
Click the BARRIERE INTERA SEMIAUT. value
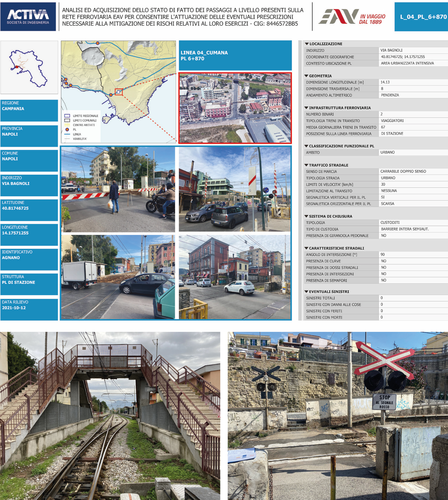[405, 229]
